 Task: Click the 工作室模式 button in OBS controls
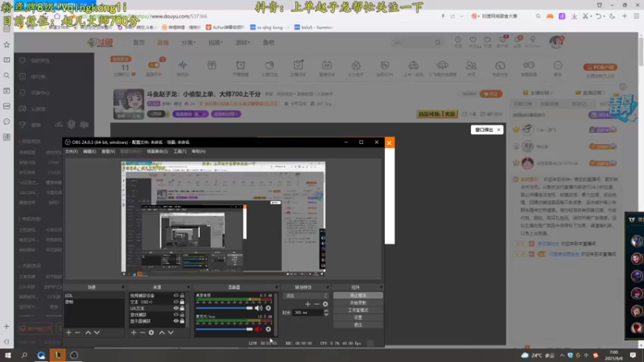[358, 311]
